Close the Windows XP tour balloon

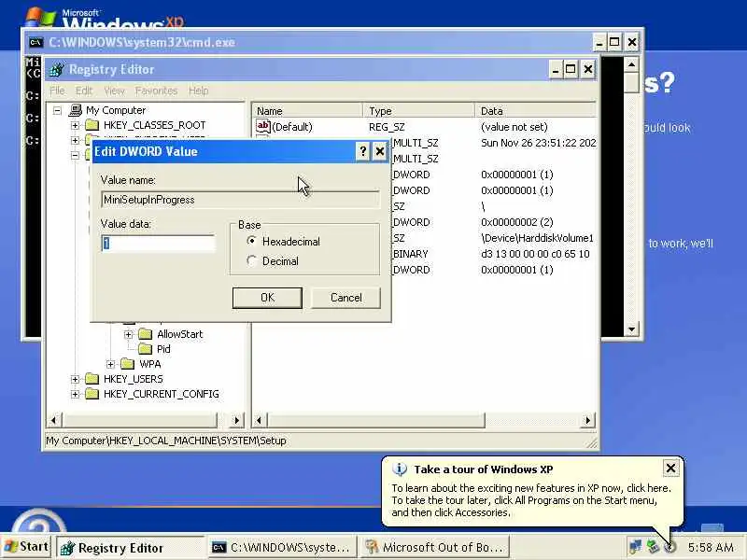[670, 469]
